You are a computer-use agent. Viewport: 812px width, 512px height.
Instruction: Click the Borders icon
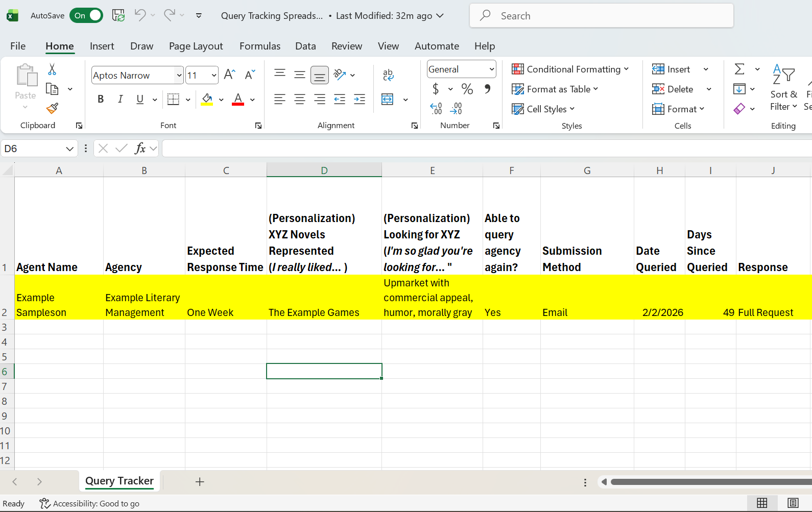pos(173,99)
